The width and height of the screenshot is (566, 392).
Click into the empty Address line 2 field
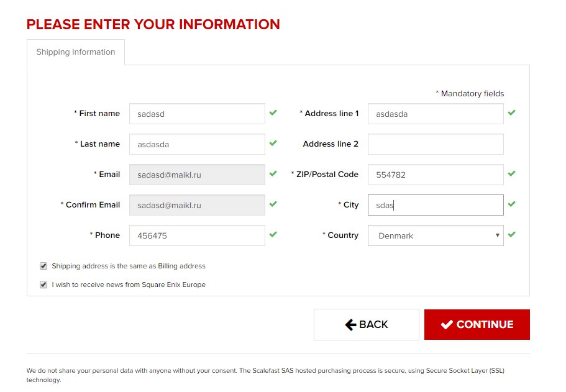coord(436,144)
